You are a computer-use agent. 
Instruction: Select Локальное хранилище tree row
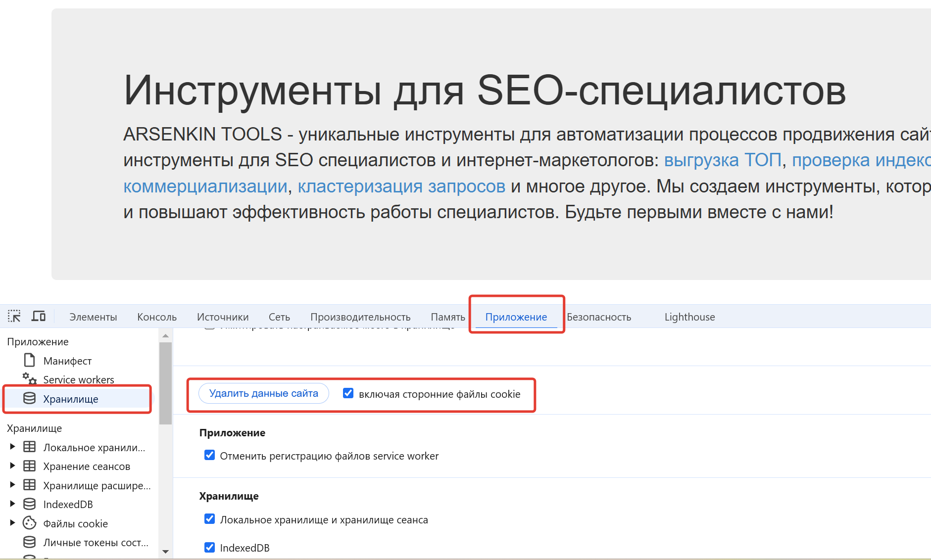[79, 447]
